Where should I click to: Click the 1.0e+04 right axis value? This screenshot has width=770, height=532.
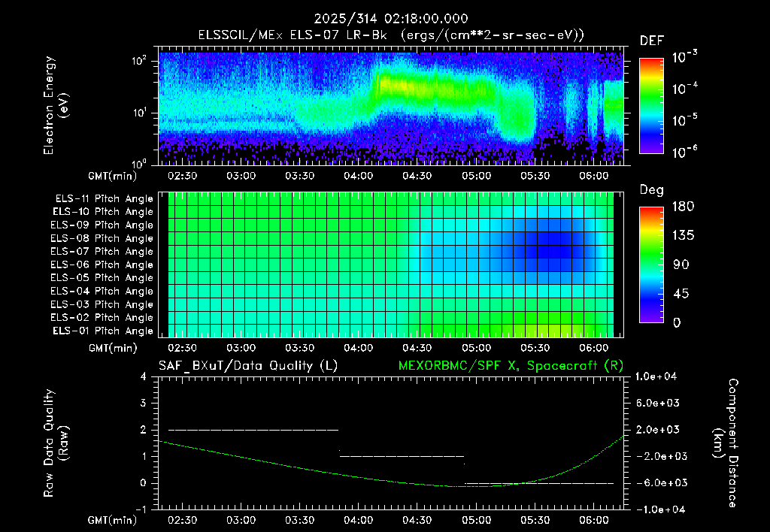(656, 376)
